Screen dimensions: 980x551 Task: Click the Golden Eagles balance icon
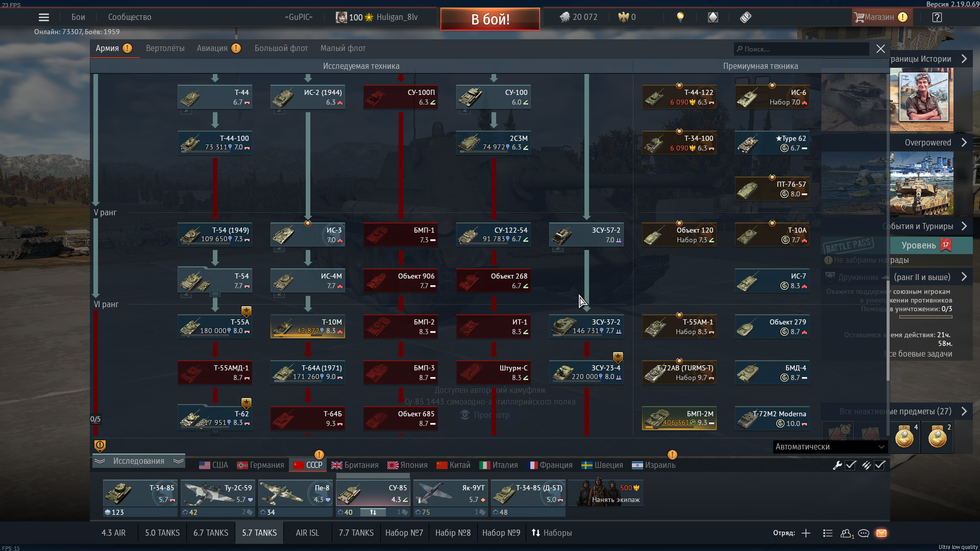click(623, 17)
